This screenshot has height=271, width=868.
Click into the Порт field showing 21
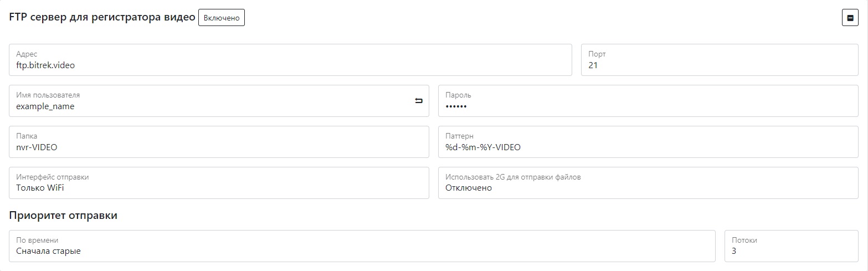[x=720, y=60]
